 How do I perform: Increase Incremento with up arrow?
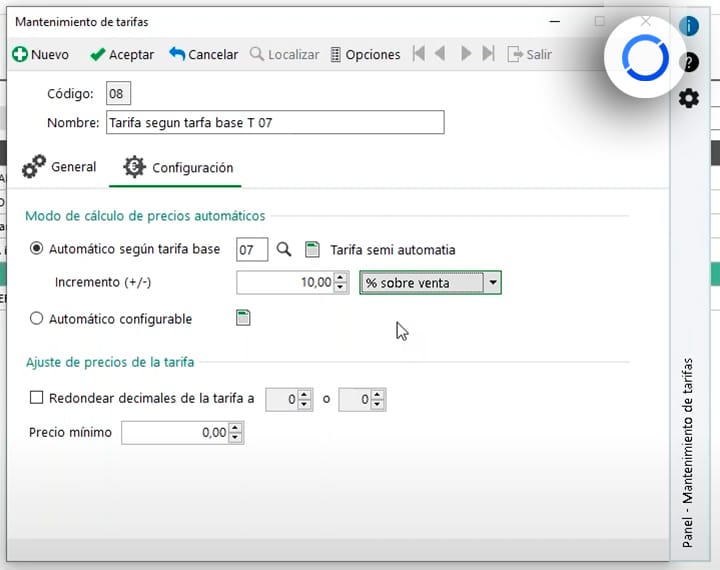tap(340, 277)
